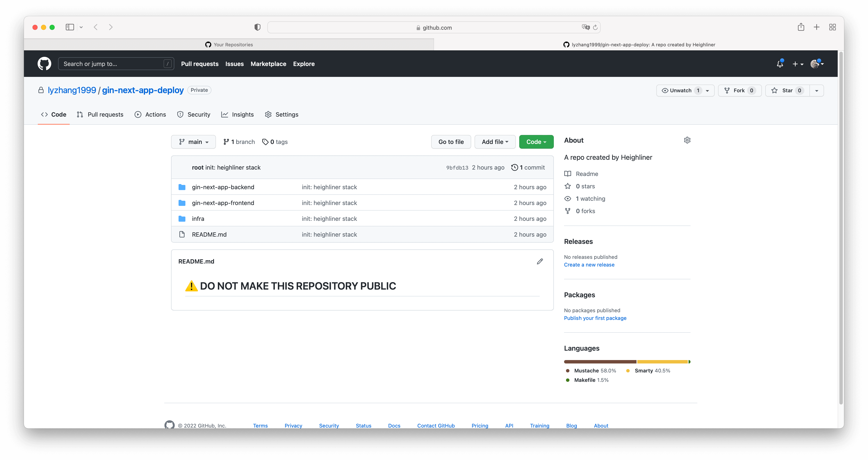Image resolution: width=868 pixels, height=460 pixels.
Task: Click Publish your first package
Action: click(595, 318)
